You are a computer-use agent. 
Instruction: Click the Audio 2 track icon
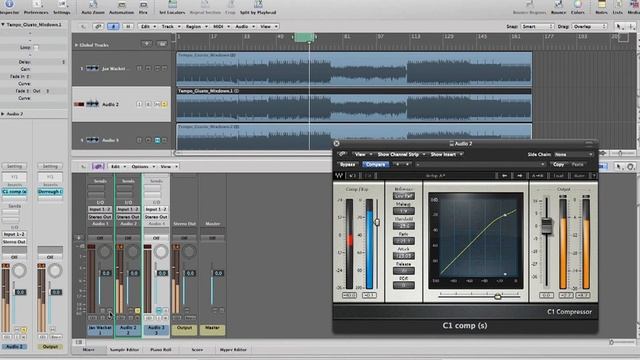(x=93, y=104)
